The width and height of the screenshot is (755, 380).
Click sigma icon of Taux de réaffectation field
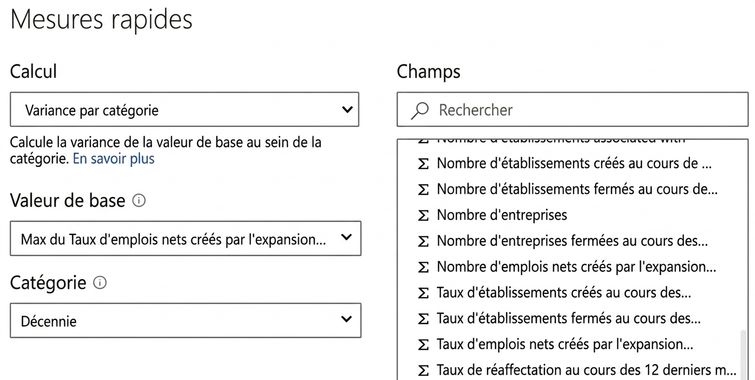point(423,371)
